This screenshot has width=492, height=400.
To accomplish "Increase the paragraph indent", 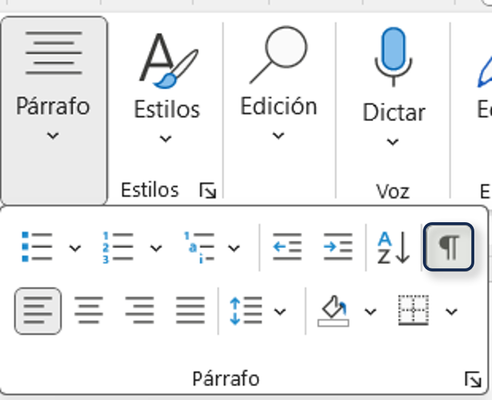I will [338, 247].
